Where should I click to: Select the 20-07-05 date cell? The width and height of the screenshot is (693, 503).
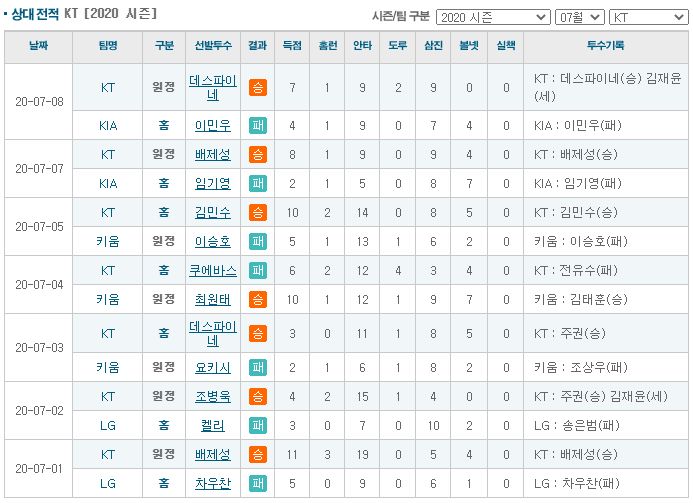coord(39,227)
